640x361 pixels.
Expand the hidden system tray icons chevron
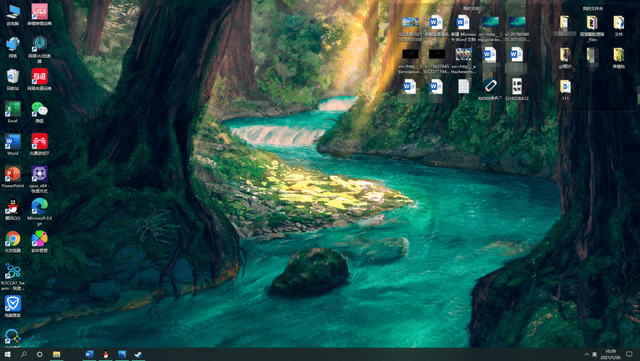coord(587,354)
